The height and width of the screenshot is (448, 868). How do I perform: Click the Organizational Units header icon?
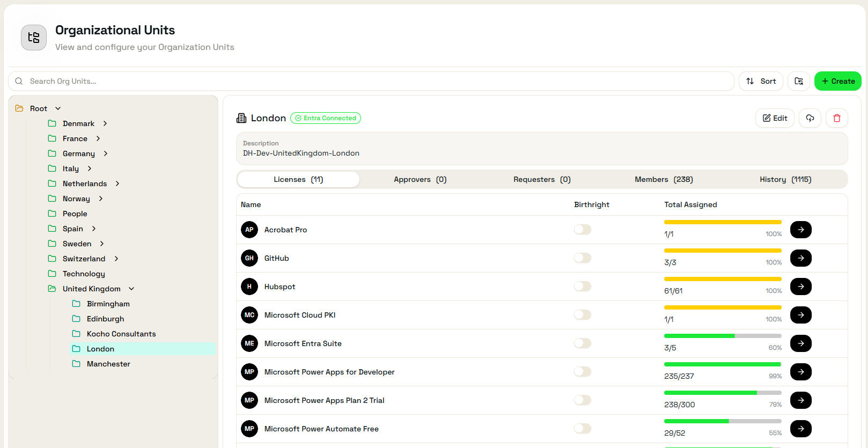34,38
